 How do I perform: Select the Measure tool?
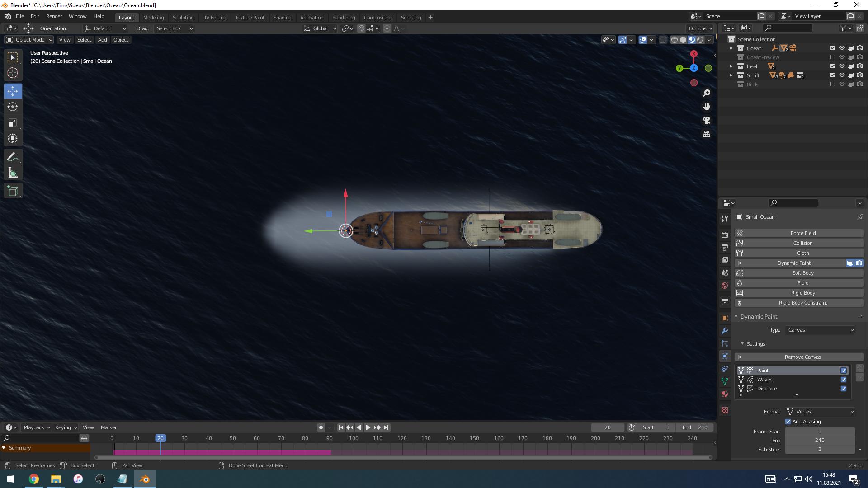(x=13, y=173)
